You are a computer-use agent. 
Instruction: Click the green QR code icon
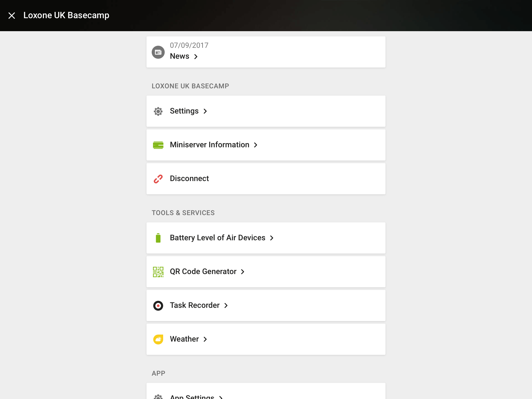click(158, 272)
